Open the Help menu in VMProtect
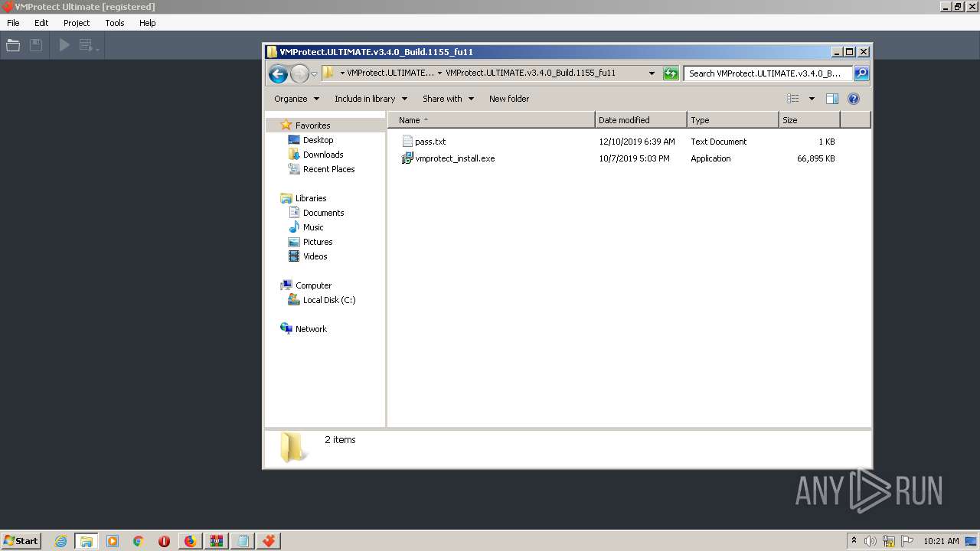Screen dimensions: 980x551 pyautogui.click(x=148, y=23)
